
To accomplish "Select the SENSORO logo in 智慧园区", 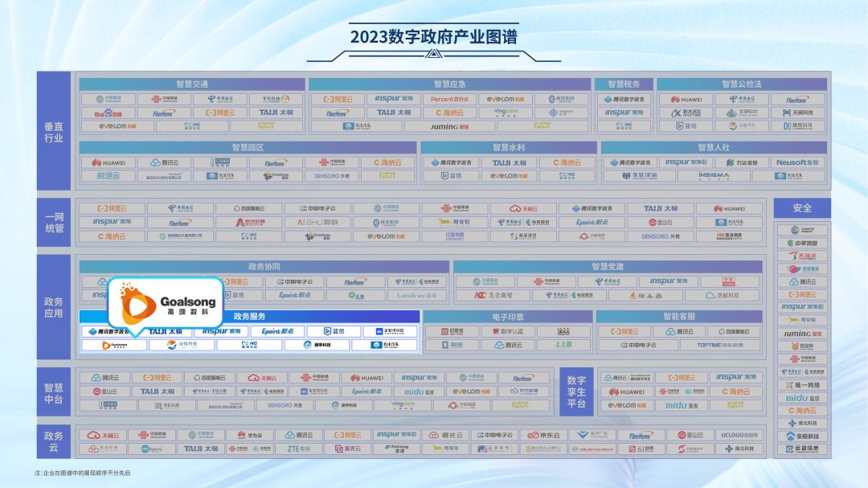I will tap(332, 176).
